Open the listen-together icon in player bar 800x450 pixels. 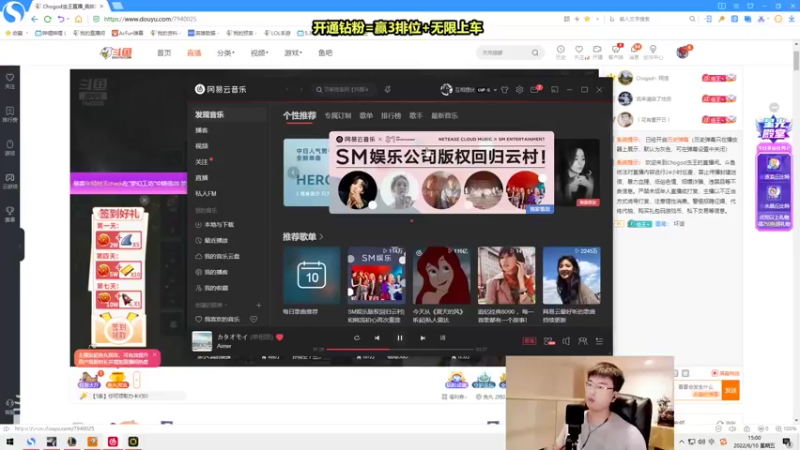pos(582,341)
